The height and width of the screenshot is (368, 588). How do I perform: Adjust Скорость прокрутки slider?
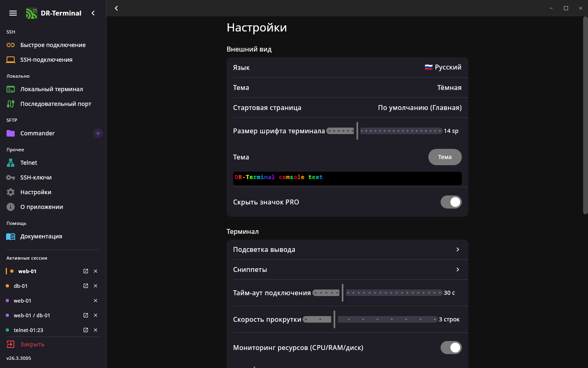pyautogui.click(x=370, y=319)
